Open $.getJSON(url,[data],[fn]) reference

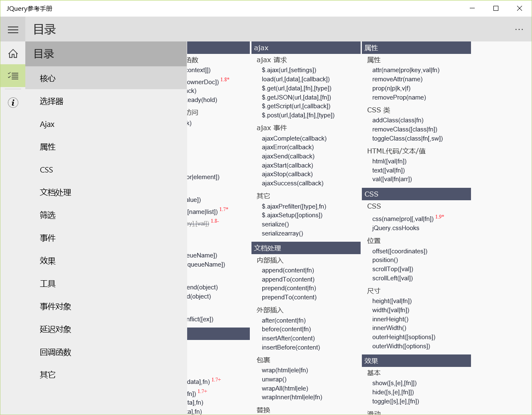296,97
